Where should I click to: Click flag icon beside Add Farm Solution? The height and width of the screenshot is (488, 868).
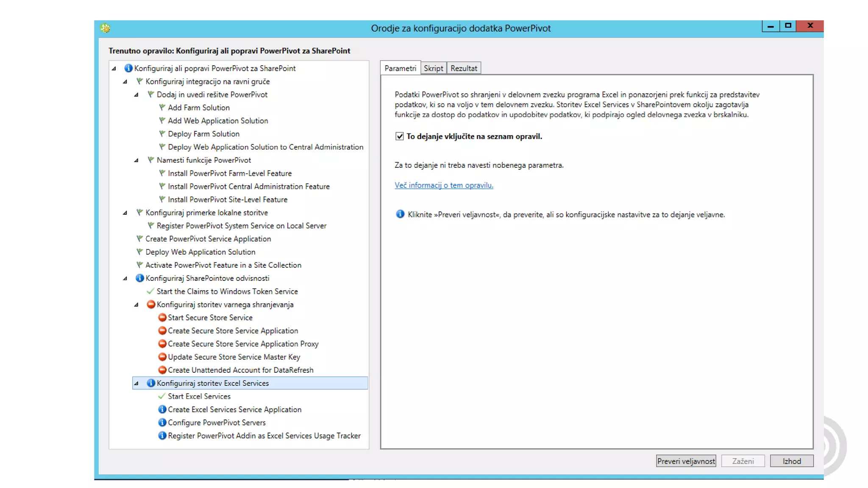pyautogui.click(x=162, y=108)
